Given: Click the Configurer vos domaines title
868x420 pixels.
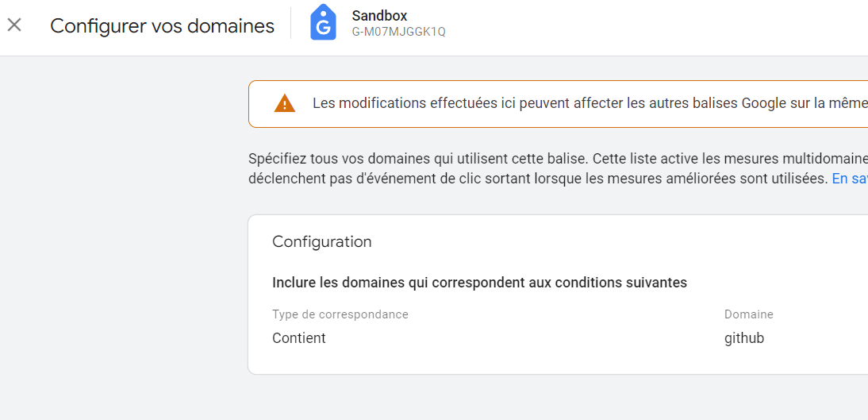Looking at the screenshot, I should tap(162, 25).
